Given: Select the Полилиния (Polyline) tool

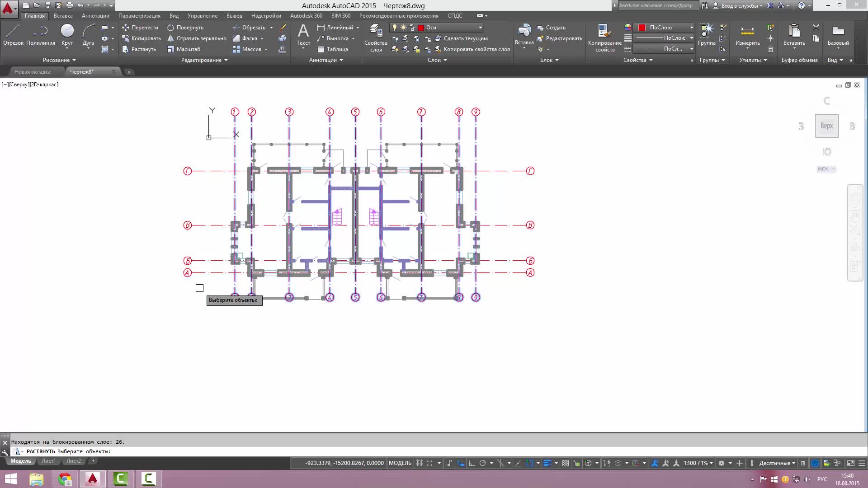Looking at the screenshot, I should tap(41, 35).
